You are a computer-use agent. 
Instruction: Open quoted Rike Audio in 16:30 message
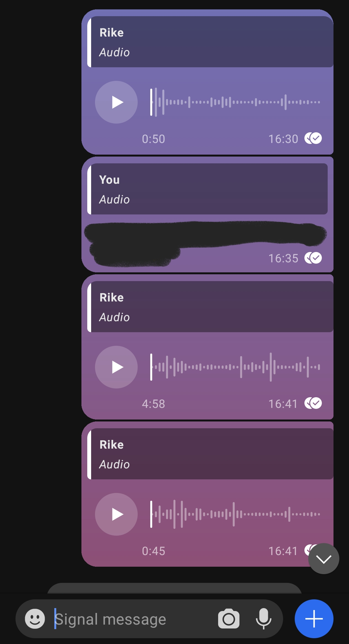(x=210, y=42)
